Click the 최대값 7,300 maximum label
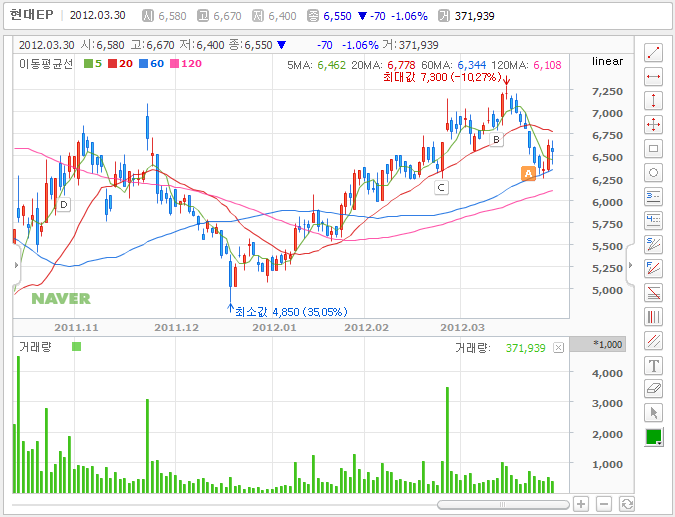 click(442, 77)
